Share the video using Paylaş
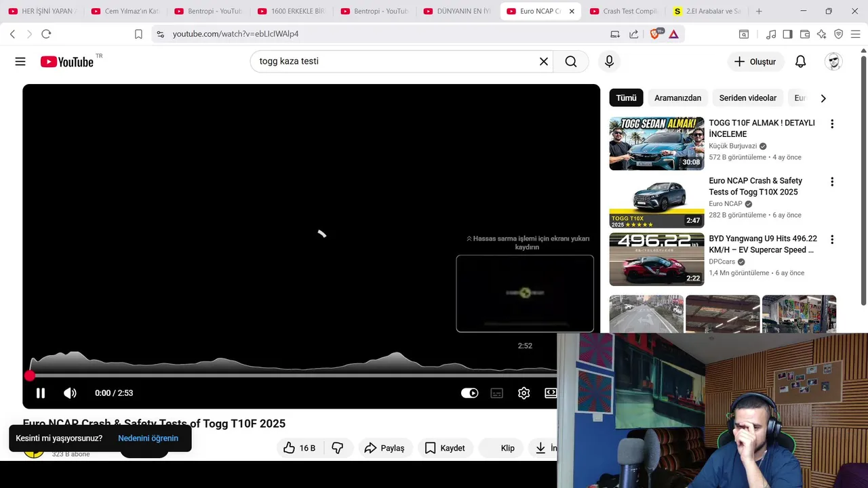Screen dimensions: 868x488 coord(384,448)
